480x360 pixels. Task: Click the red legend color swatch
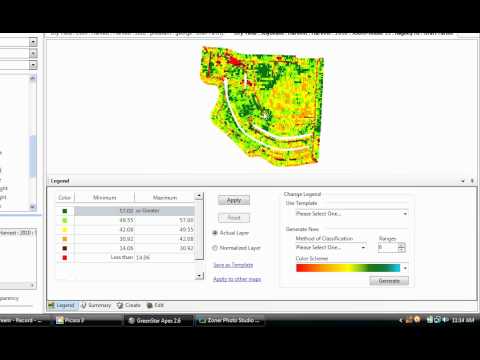click(65, 258)
